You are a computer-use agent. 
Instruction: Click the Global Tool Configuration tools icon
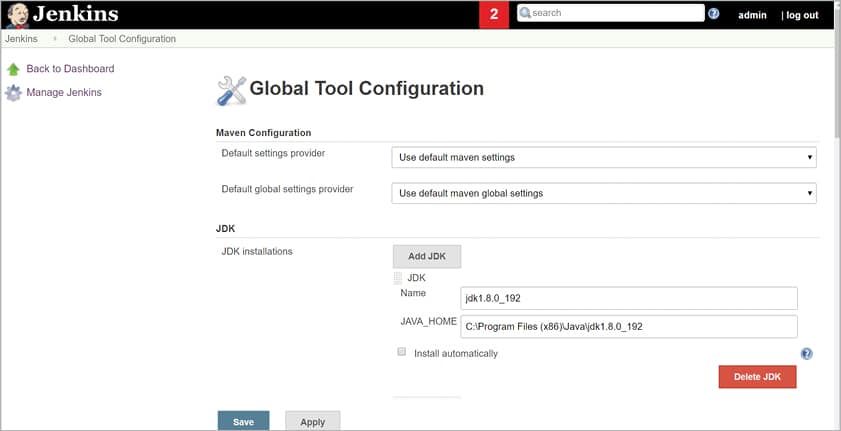(231, 90)
